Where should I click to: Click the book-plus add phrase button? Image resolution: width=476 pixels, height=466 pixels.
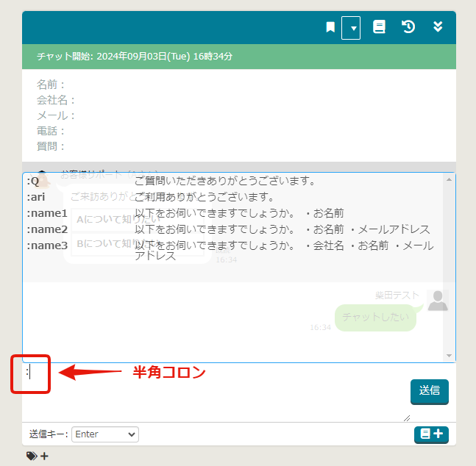click(x=431, y=434)
